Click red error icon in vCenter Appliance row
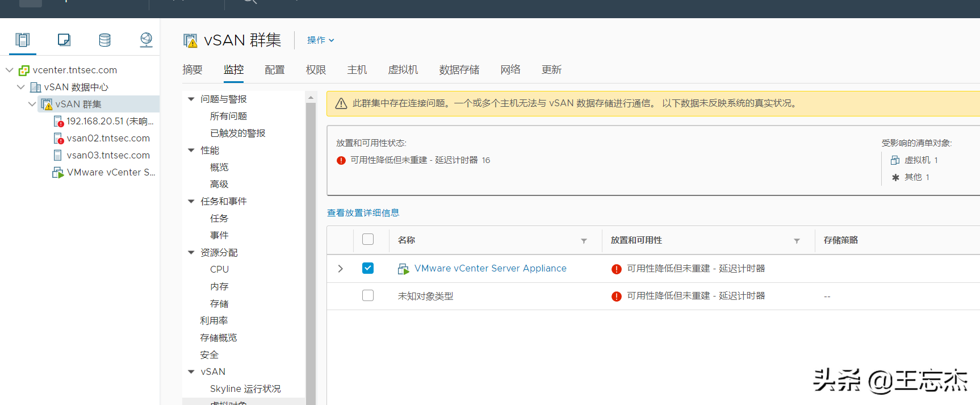The image size is (980, 405). coord(617,269)
